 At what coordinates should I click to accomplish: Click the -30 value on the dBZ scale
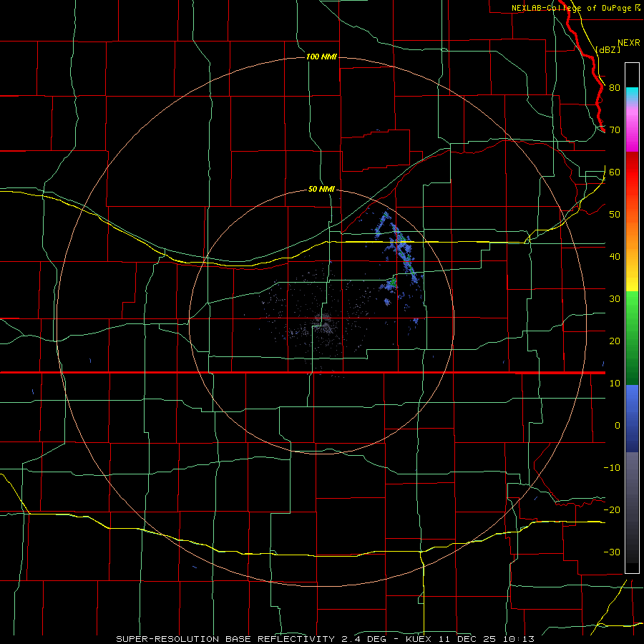click(x=612, y=552)
